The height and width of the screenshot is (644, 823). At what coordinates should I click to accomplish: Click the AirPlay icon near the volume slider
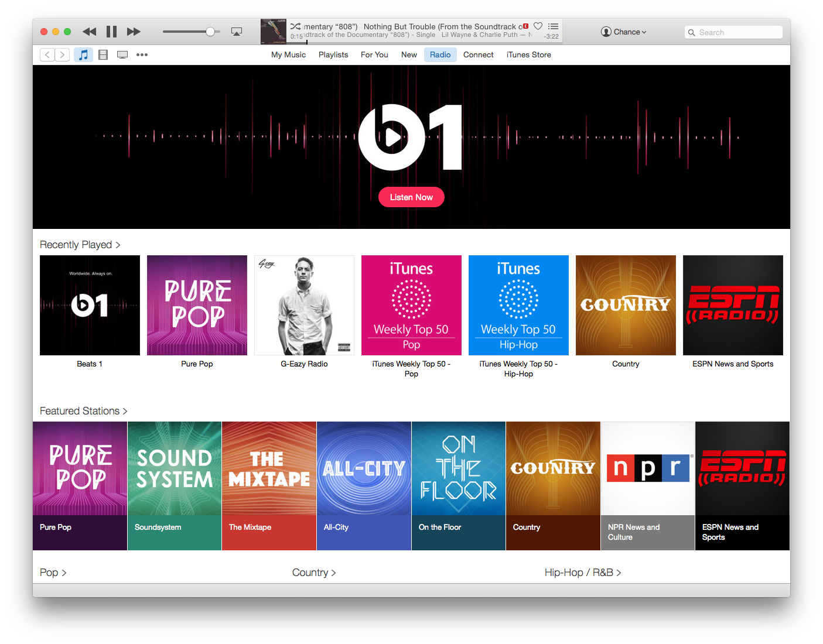point(237,31)
